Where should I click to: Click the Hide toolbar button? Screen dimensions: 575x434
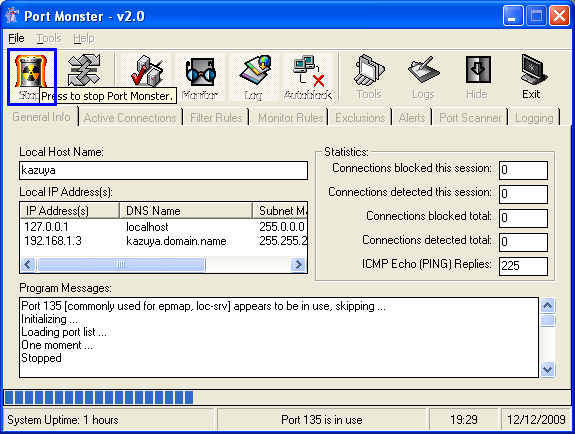click(x=477, y=77)
